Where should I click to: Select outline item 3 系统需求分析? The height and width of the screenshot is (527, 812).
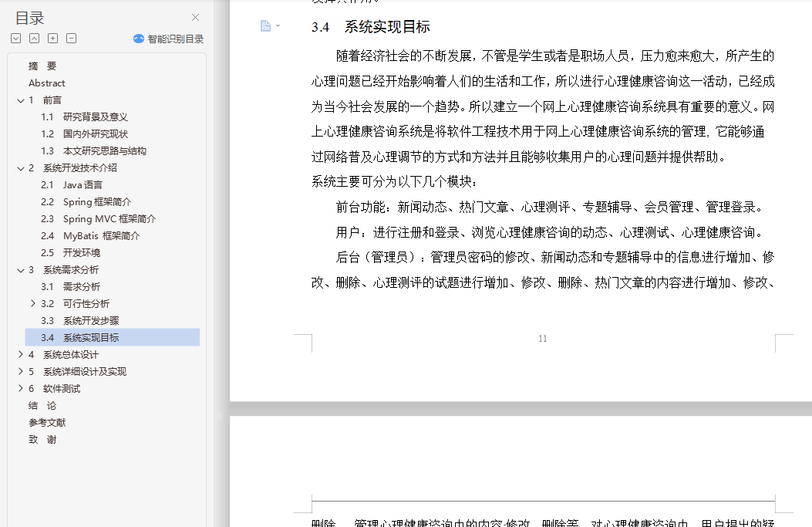point(63,270)
